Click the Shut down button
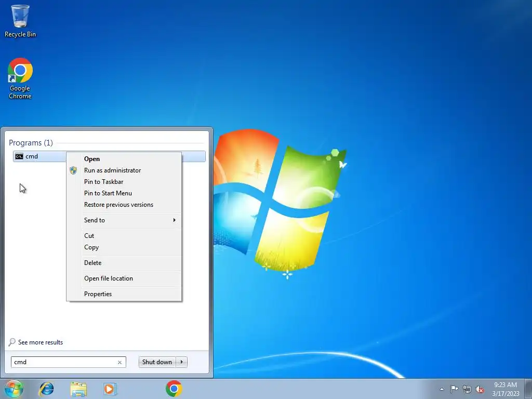 (157, 362)
